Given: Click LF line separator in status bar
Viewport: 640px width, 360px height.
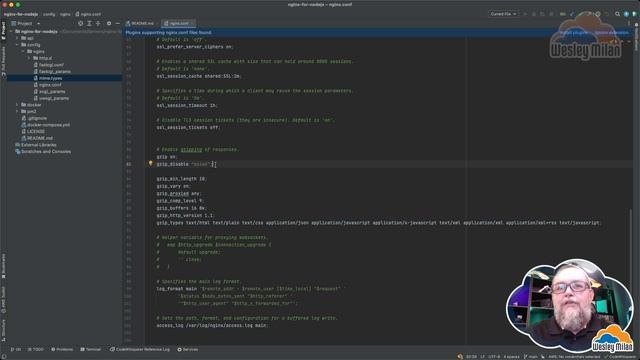Looking at the screenshot, I should pos(482,357).
